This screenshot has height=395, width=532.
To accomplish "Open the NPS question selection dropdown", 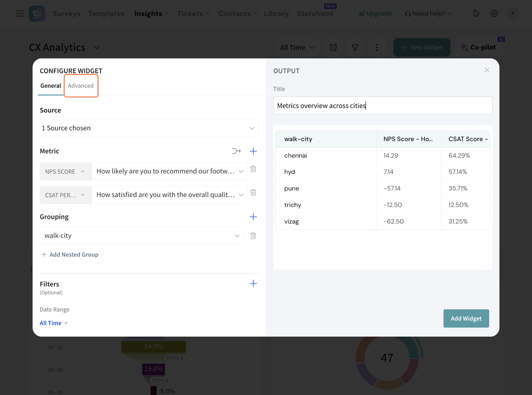I will (170, 171).
